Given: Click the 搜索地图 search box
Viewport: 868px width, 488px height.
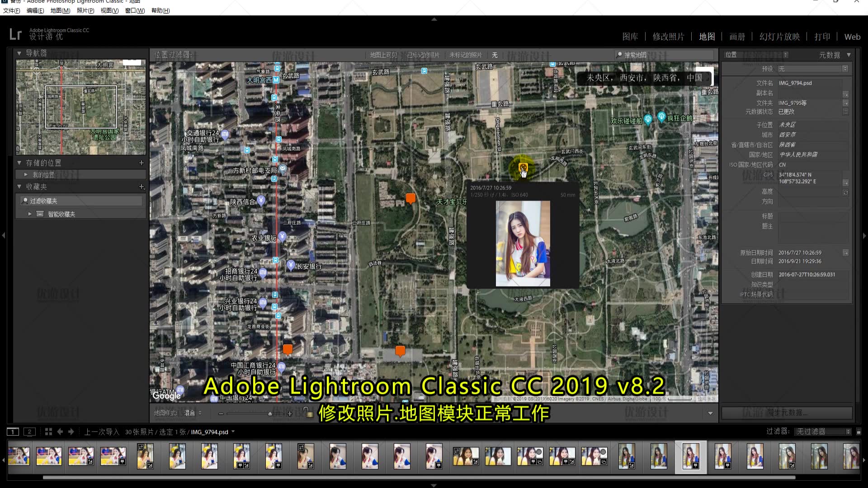Looking at the screenshot, I should [x=664, y=55].
